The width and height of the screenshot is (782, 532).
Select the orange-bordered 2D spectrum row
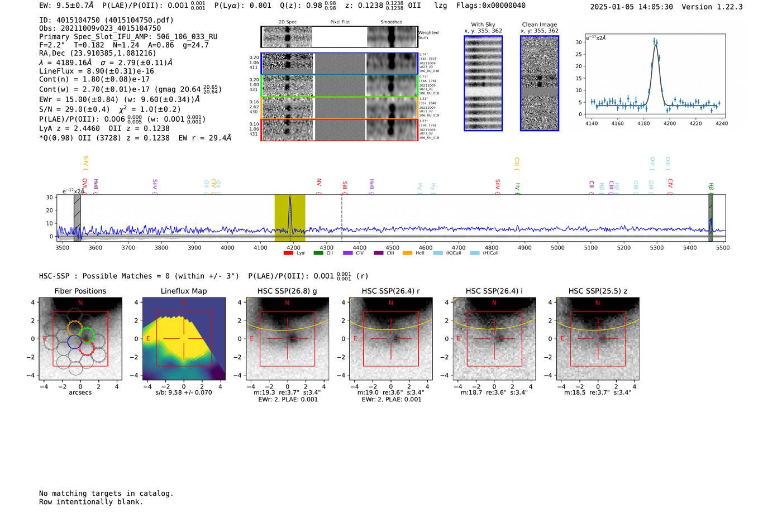tap(339, 108)
